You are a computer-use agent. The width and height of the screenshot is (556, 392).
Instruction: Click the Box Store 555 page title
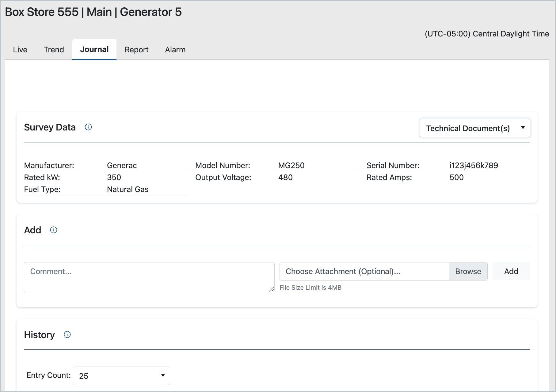click(x=93, y=12)
